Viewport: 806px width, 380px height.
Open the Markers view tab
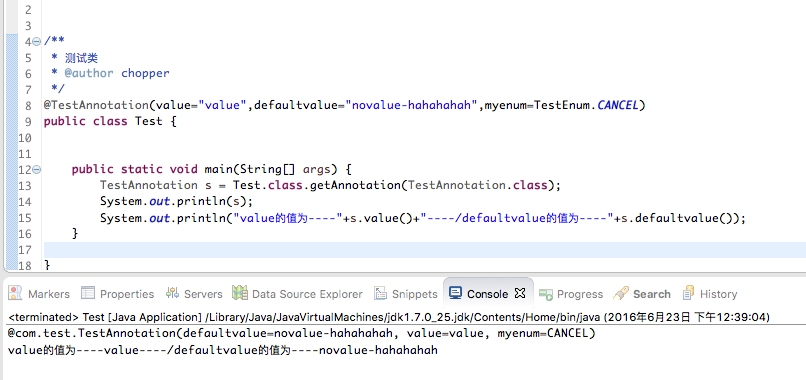39,294
